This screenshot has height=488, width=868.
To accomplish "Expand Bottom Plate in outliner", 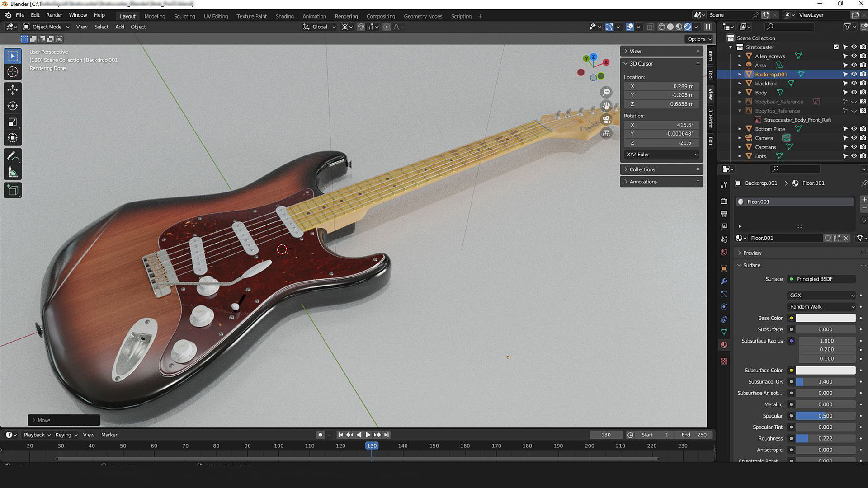I will pyautogui.click(x=740, y=129).
